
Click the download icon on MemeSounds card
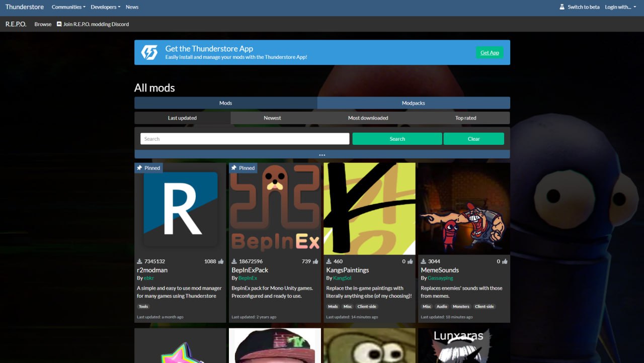(423, 261)
